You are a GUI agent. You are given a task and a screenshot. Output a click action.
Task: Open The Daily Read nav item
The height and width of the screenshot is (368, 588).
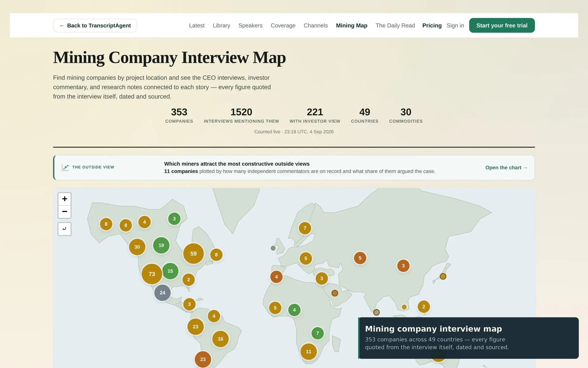tap(395, 25)
